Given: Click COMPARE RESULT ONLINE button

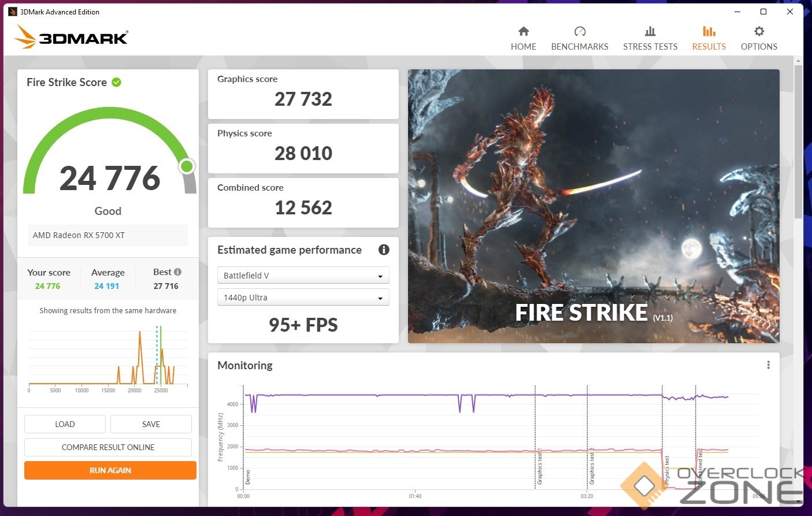Looking at the screenshot, I should tap(108, 447).
